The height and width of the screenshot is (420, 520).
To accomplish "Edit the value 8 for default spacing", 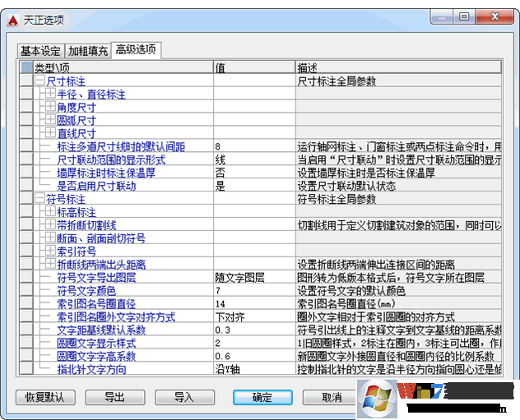I will point(254,146).
